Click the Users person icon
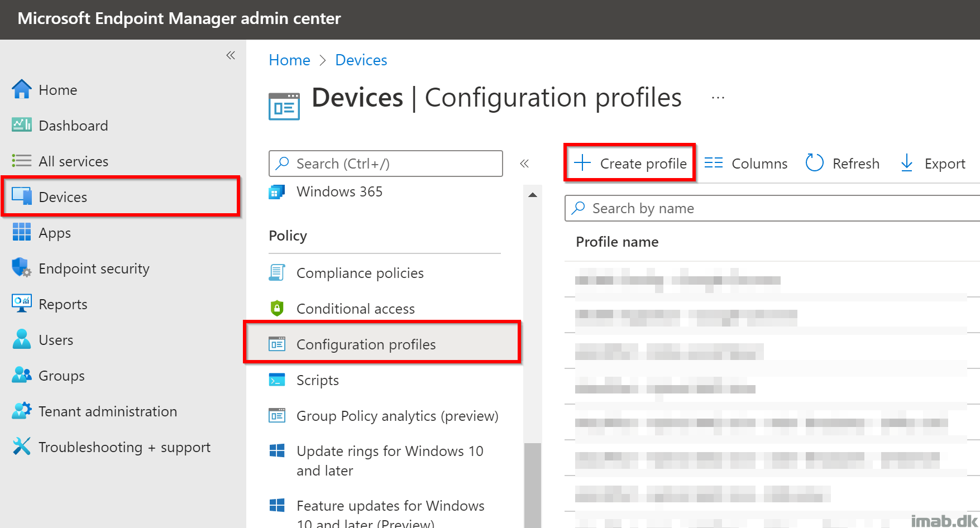 point(22,339)
